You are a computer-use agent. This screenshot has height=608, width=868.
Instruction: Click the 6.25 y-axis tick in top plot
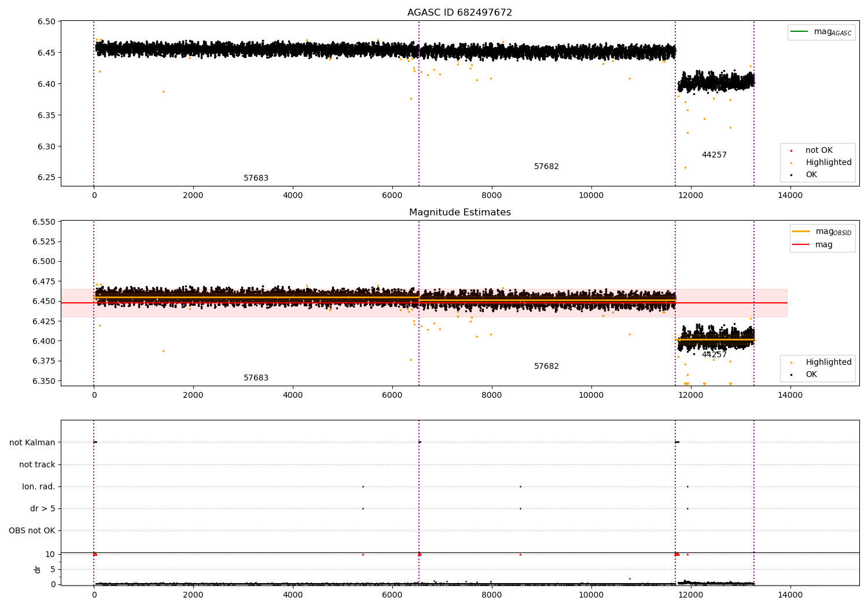click(46, 178)
